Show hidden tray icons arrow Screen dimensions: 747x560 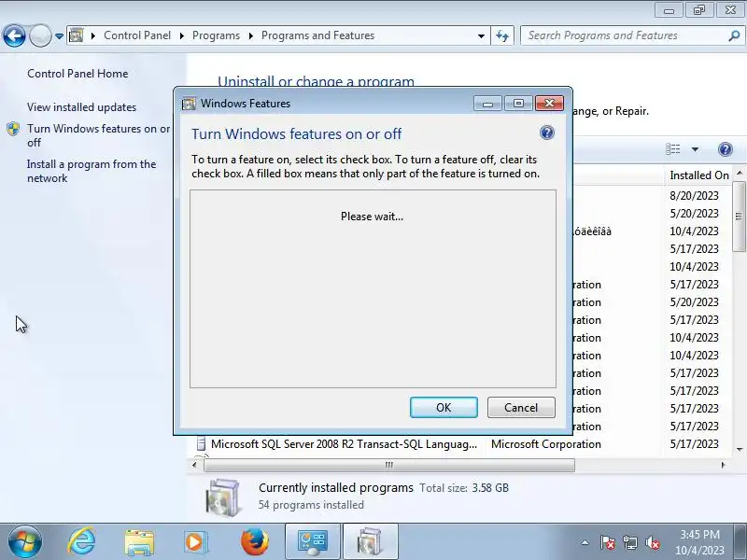pyautogui.click(x=585, y=542)
